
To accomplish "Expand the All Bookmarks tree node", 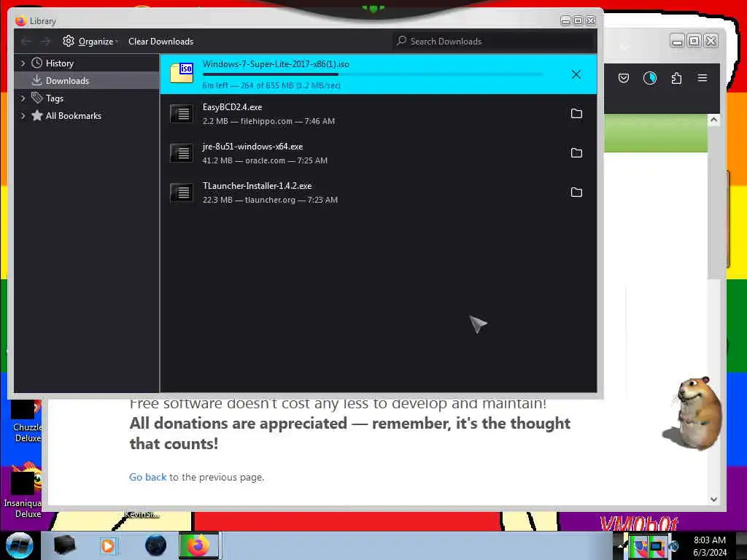I will pyautogui.click(x=23, y=116).
